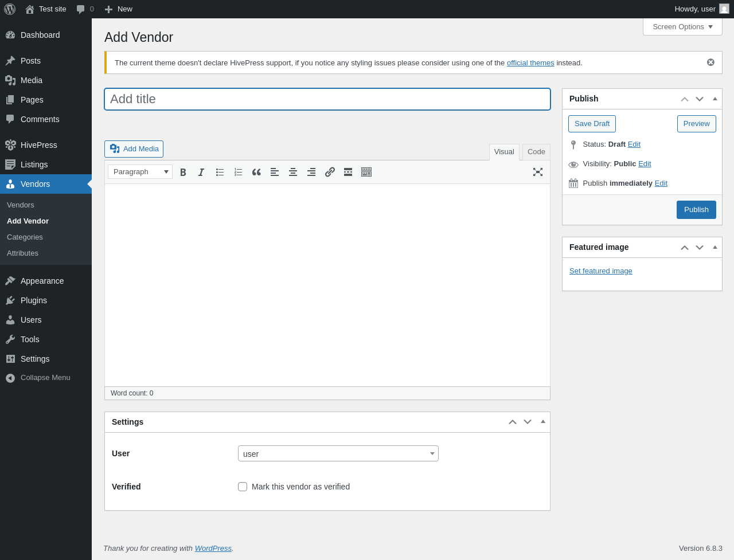
Task: Expand the Screen Options panel
Action: [x=682, y=27]
